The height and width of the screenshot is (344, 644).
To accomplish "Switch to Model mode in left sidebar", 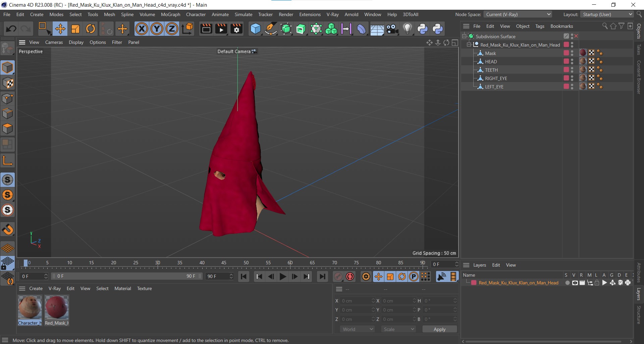I will 7,67.
